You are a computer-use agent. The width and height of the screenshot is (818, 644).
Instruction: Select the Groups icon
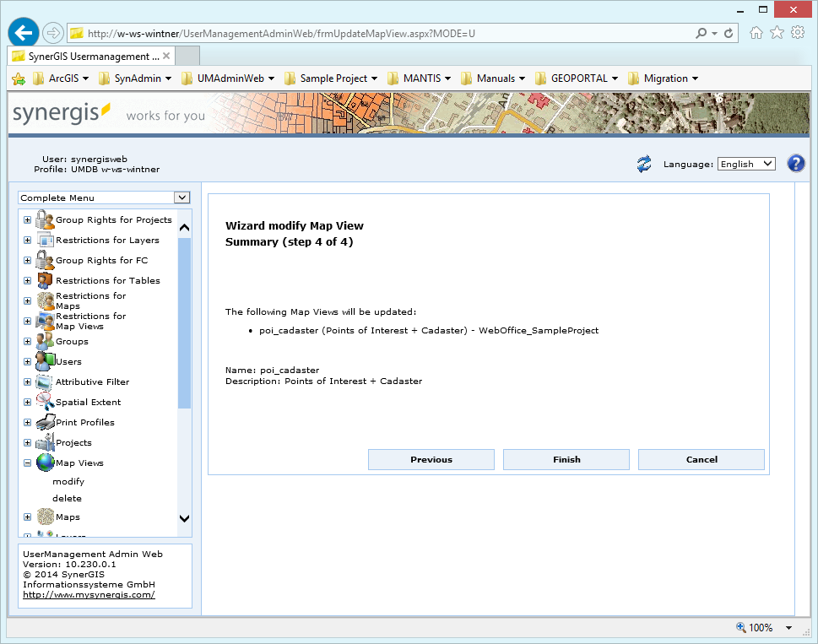[x=45, y=340]
